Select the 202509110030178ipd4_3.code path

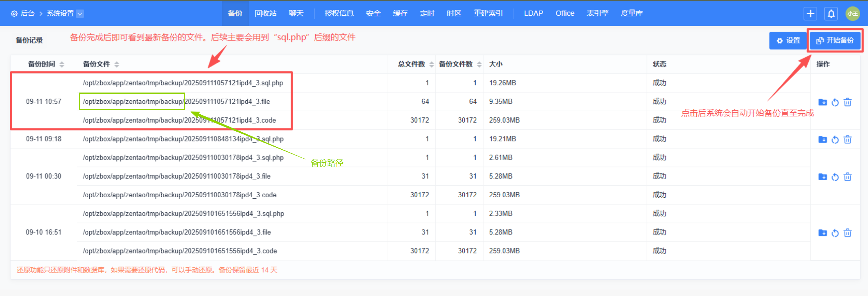[x=180, y=195]
